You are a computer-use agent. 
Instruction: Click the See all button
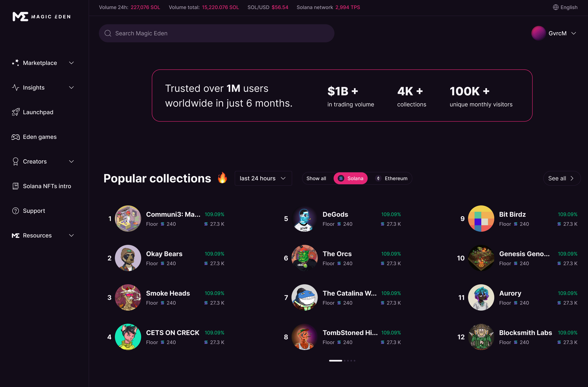pyautogui.click(x=562, y=178)
